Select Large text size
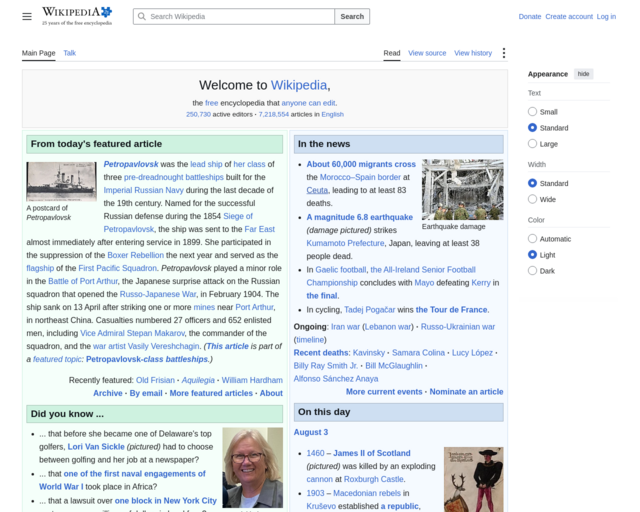Image resolution: width=640 pixels, height=512 pixels. pos(532,143)
